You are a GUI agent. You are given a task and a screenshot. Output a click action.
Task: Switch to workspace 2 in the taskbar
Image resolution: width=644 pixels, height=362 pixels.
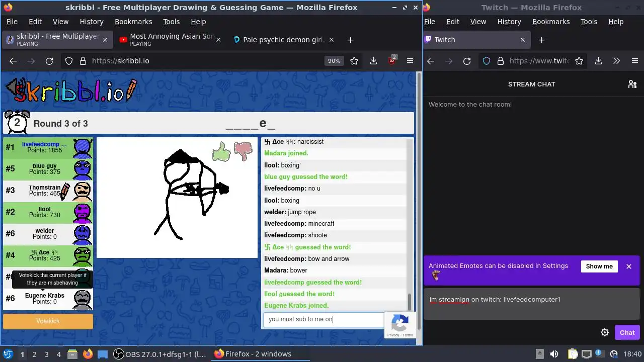[34, 354]
